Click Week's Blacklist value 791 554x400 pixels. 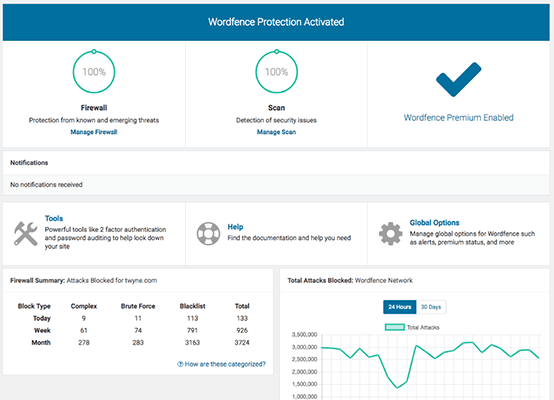(x=193, y=330)
